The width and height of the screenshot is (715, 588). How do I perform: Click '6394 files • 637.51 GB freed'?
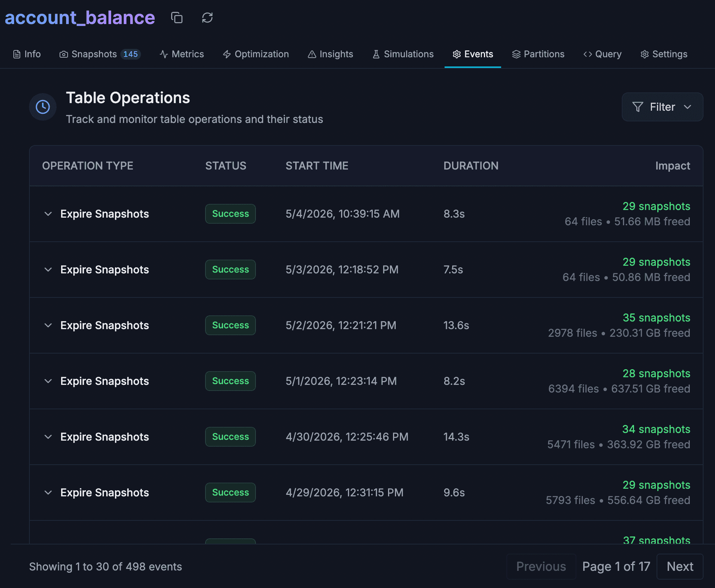[619, 389]
